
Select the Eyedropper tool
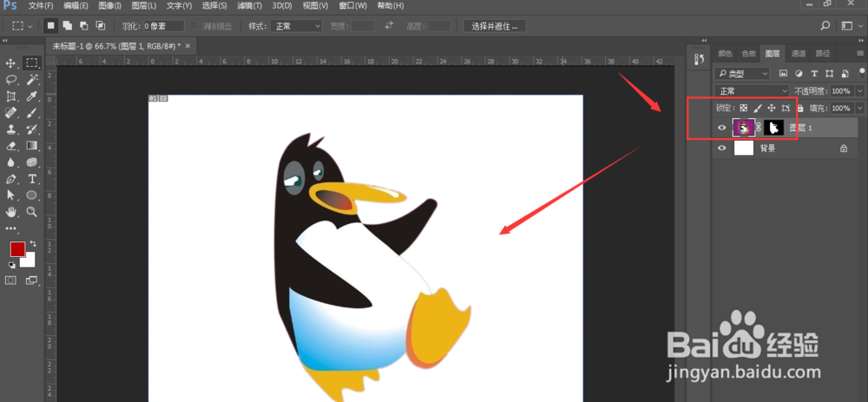[32, 96]
